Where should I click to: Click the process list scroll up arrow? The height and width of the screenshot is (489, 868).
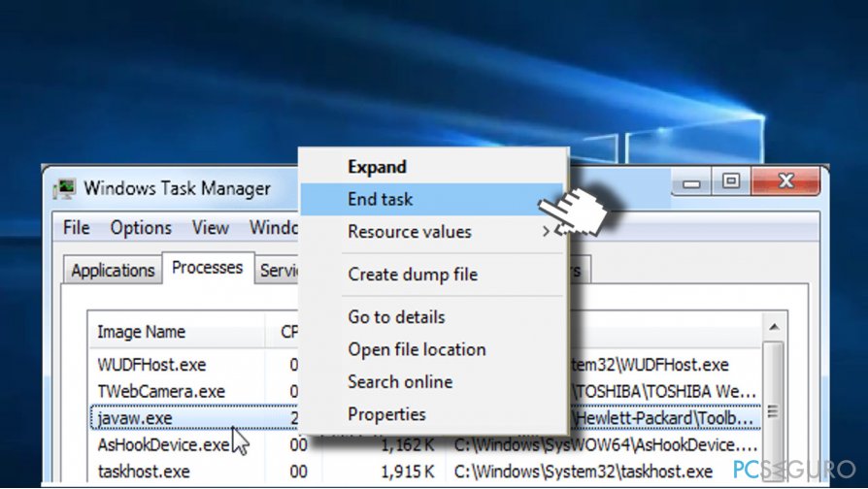tap(774, 328)
